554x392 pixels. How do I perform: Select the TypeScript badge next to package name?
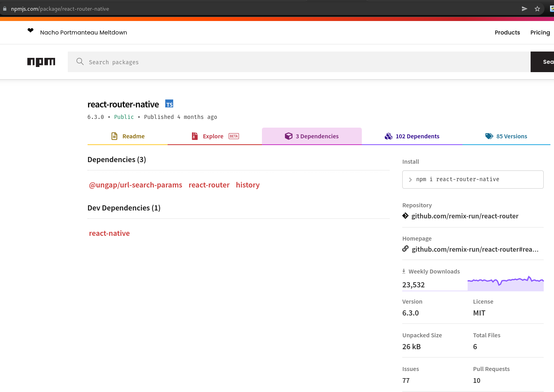click(x=169, y=103)
